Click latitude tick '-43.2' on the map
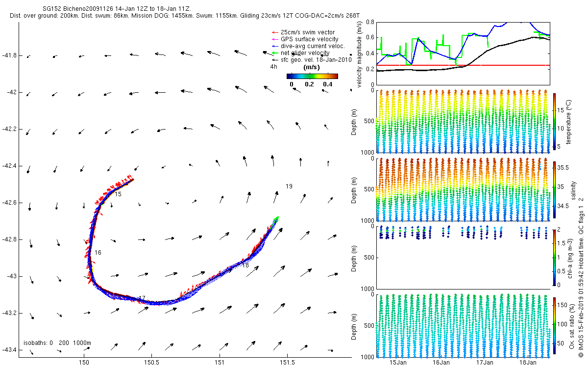 [x=9, y=313]
